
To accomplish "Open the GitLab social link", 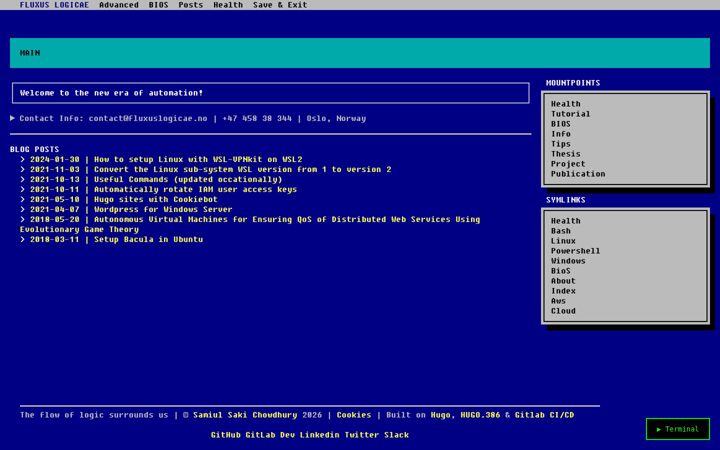I will coord(260,435).
